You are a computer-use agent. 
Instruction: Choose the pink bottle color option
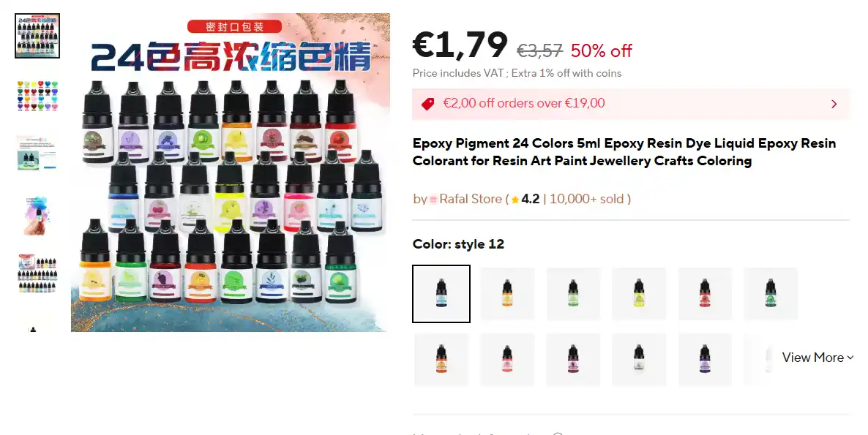point(507,359)
